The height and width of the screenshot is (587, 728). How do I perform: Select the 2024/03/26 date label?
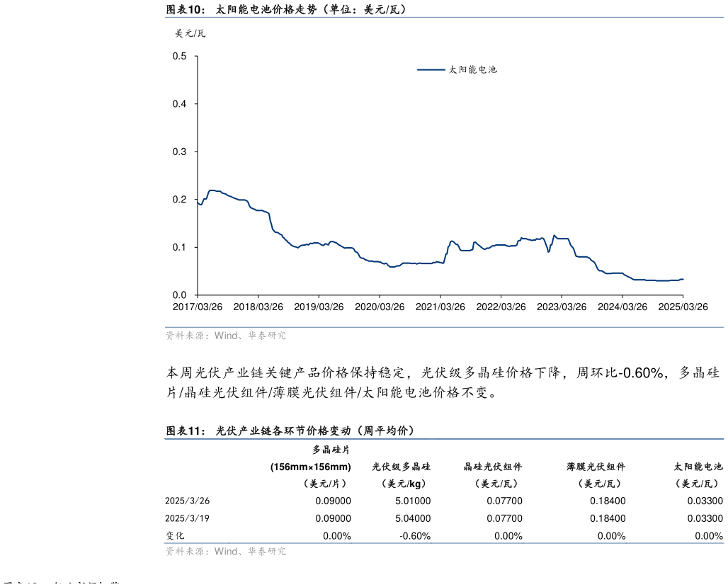[622, 307]
